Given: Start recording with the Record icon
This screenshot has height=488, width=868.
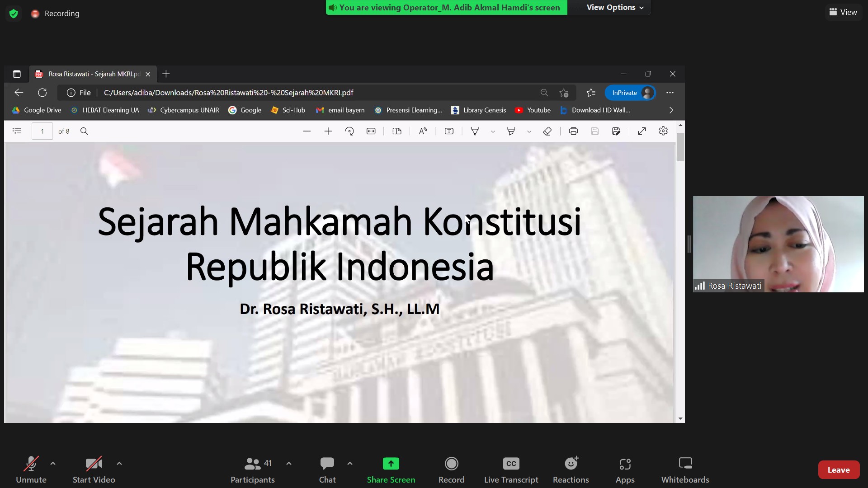Looking at the screenshot, I should 451,469.
